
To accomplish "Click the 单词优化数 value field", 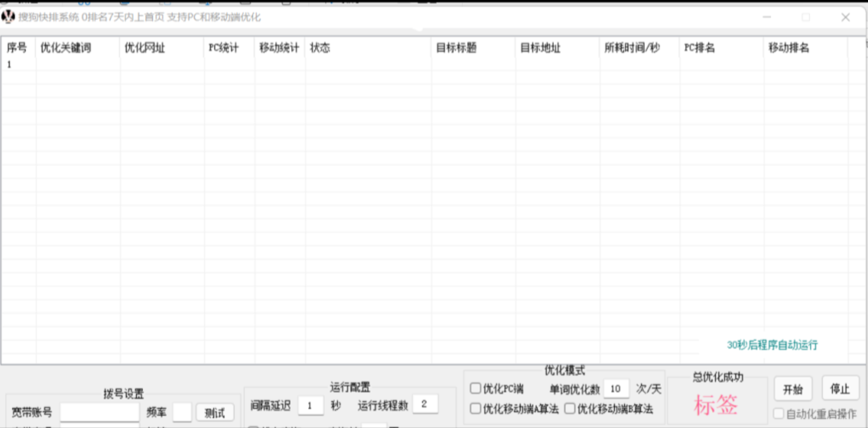I will [x=616, y=389].
